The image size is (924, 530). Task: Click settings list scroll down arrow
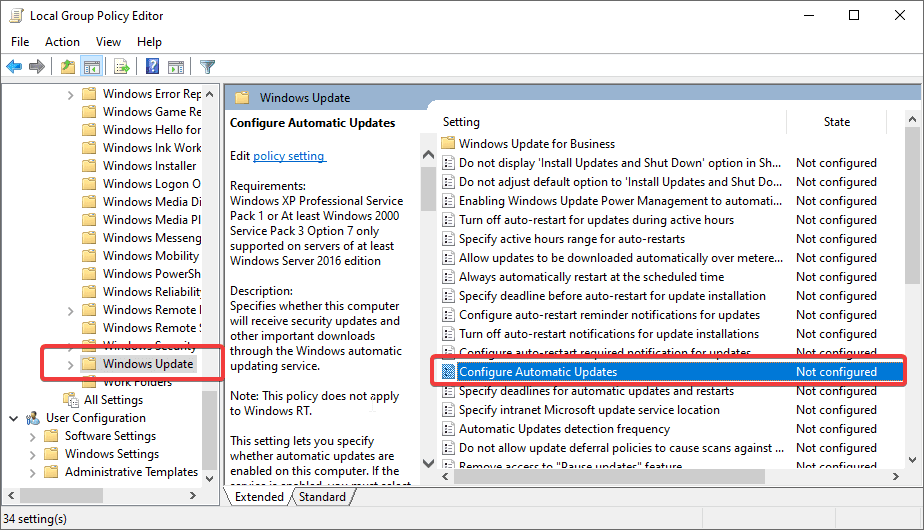coord(912,460)
